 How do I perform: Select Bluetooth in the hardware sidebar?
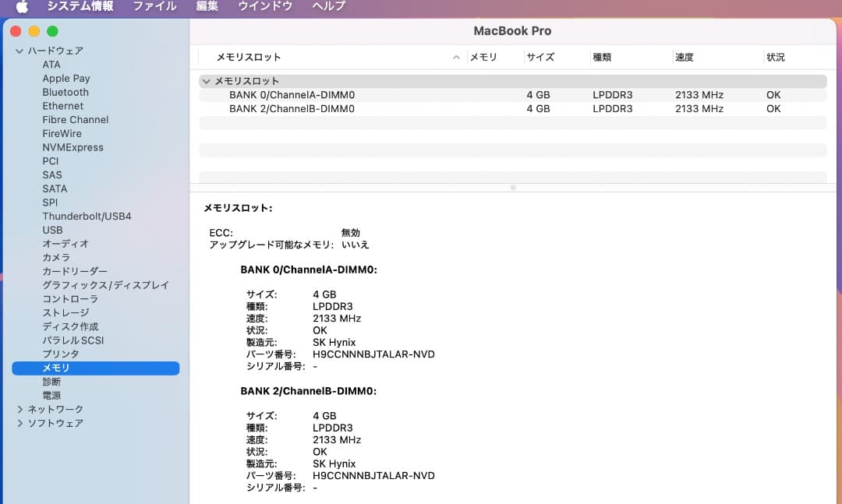65,92
